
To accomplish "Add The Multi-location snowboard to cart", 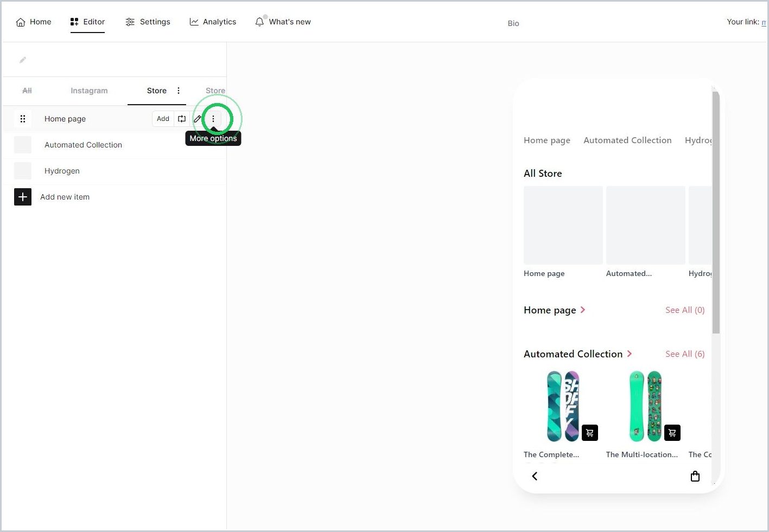I will coord(672,433).
